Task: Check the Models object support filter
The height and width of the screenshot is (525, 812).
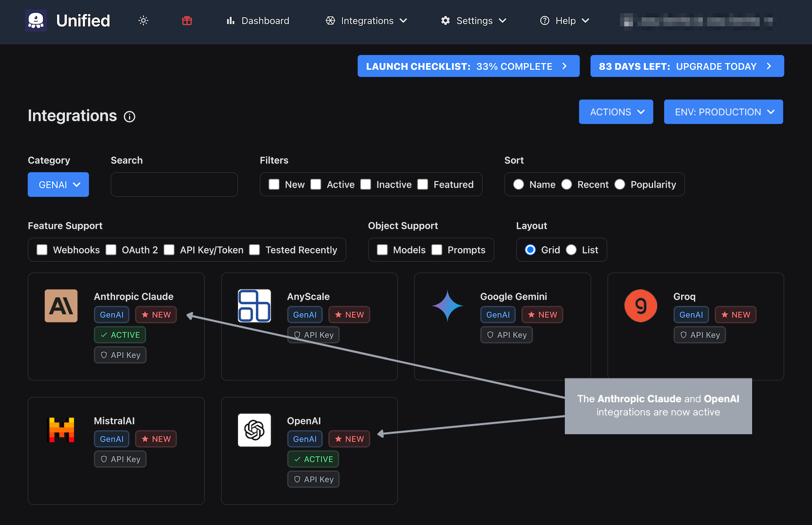Action: (382, 250)
